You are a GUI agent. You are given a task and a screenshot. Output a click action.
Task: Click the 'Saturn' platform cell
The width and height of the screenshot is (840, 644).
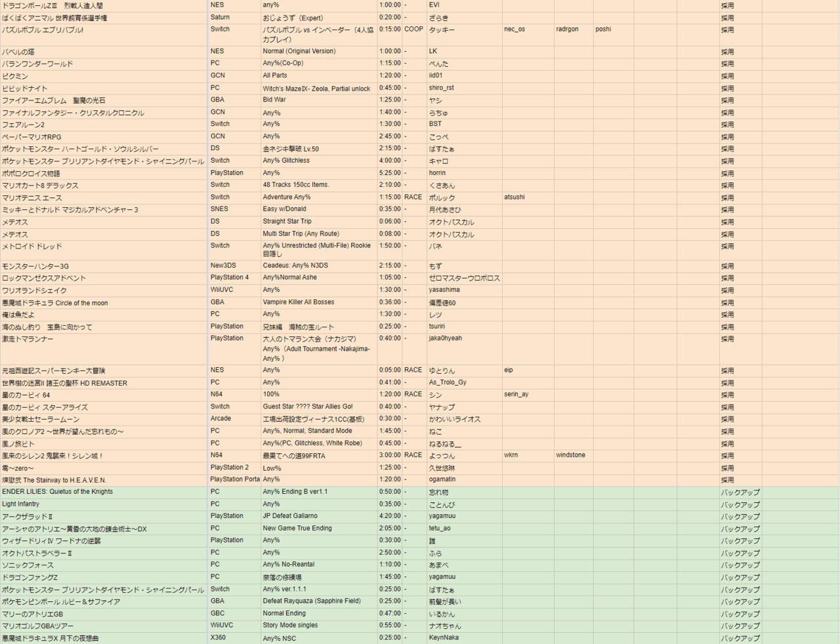coord(234,18)
